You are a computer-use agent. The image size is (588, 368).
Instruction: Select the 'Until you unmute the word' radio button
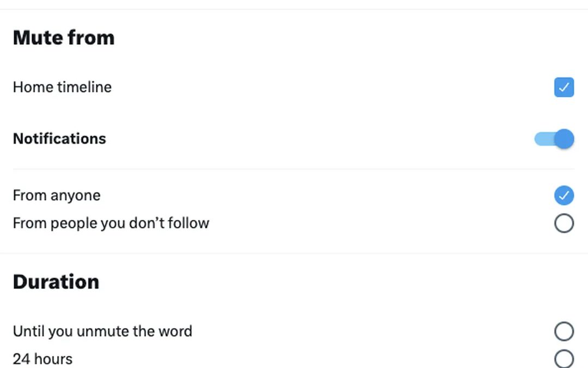(564, 331)
